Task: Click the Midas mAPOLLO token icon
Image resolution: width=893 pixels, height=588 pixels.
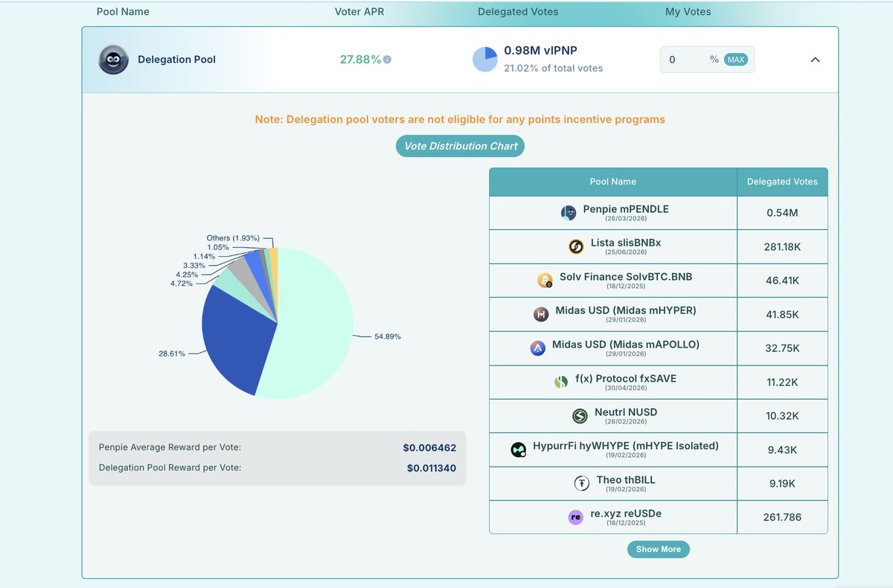Action: click(538, 348)
